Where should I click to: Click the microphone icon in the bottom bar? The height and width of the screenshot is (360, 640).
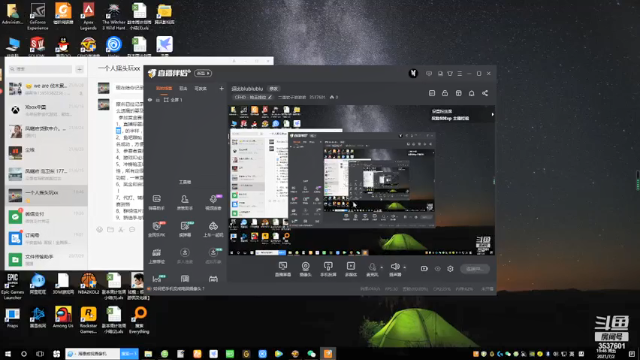(x=372, y=267)
